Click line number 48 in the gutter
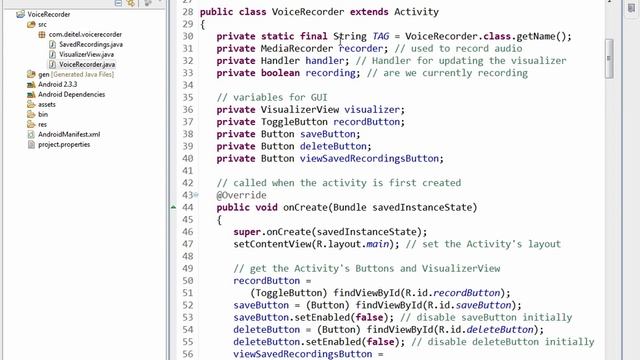This screenshot has height=360, width=640. [188, 256]
